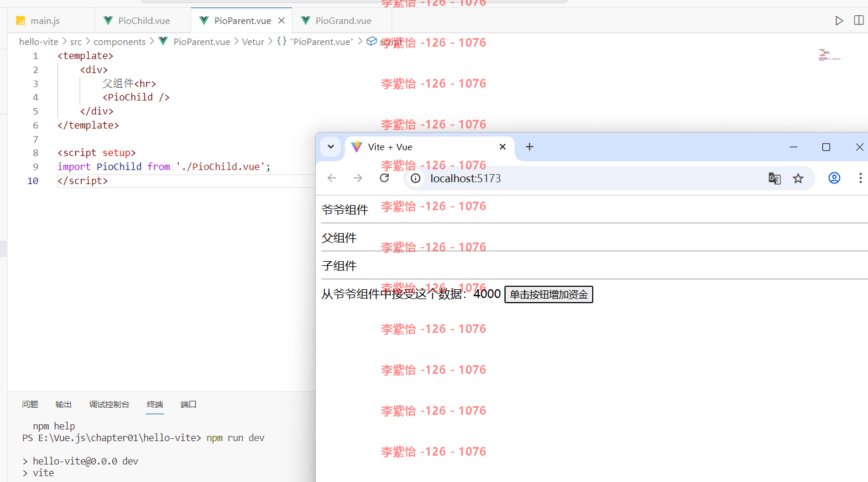
Task: Open the 调试控制台 panel tab
Action: [x=109, y=404]
